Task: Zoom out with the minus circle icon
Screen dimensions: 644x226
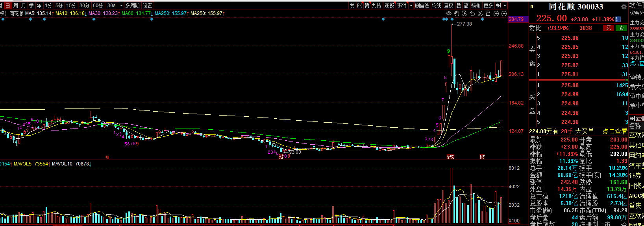Action: (504, 13)
